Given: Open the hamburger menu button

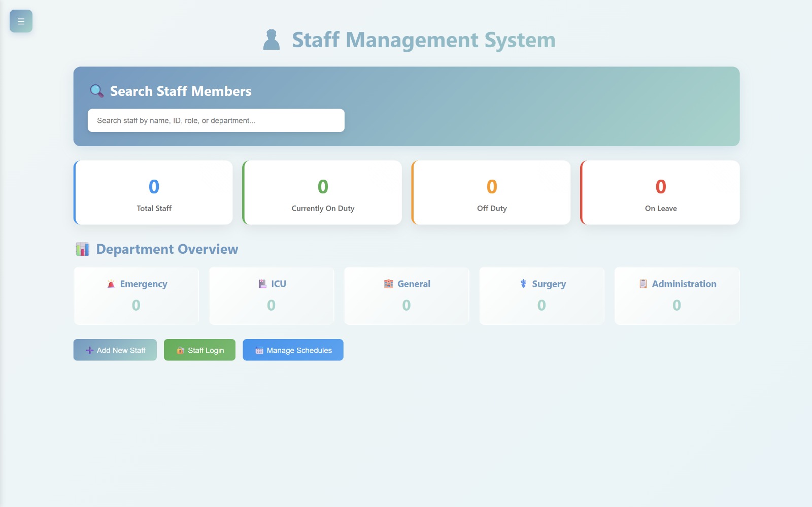Looking at the screenshot, I should point(21,21).
